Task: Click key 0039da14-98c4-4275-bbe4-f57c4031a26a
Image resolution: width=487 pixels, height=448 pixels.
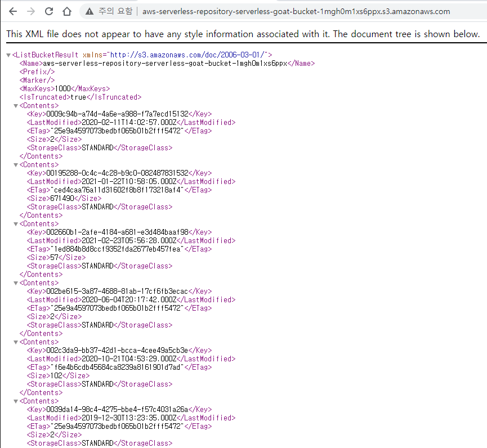Action: 118,410
